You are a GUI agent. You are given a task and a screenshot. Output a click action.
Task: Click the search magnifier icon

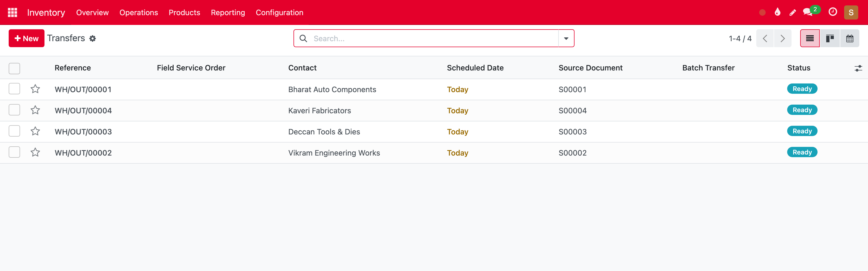tap(303, 38)
